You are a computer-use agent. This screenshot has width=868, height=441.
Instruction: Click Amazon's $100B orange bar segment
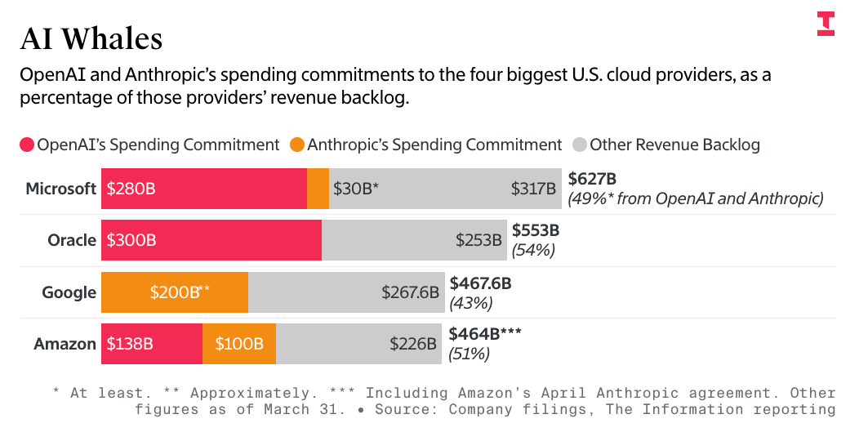pos(240,344)
